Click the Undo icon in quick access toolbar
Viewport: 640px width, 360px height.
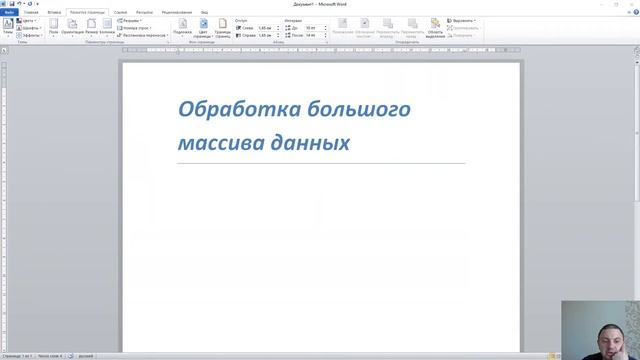pos(19,4)
